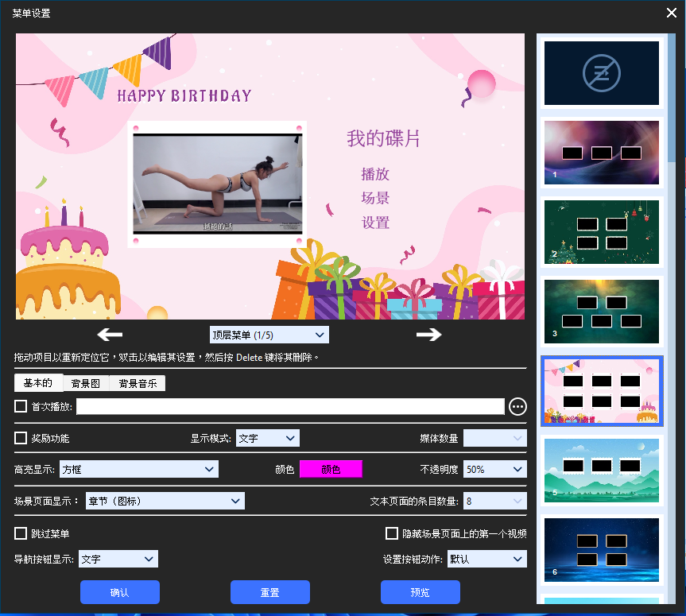Toggle the 奖励功能 checkbox
Viewport: 686px width, 616px height.
[21, 438]
